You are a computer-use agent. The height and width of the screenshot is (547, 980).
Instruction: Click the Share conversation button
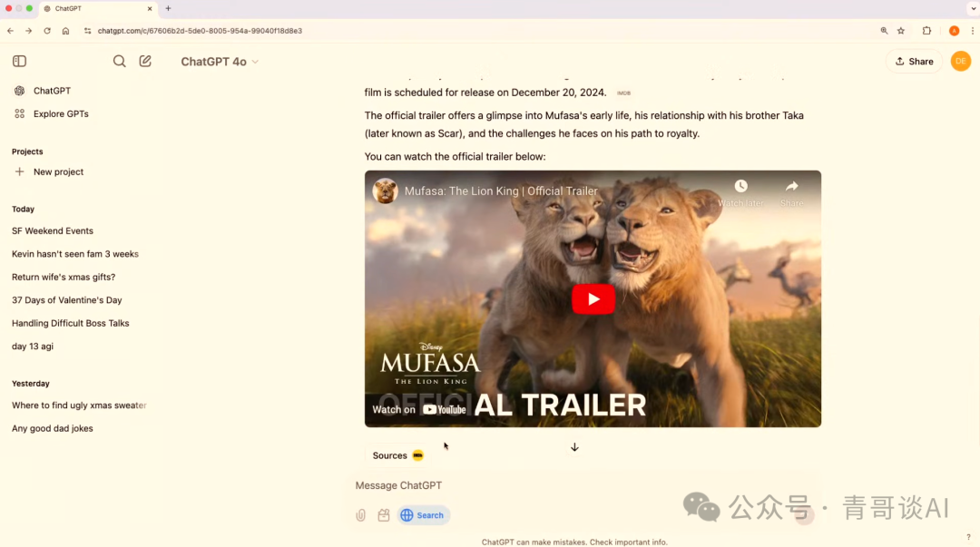tap(914, 62)
